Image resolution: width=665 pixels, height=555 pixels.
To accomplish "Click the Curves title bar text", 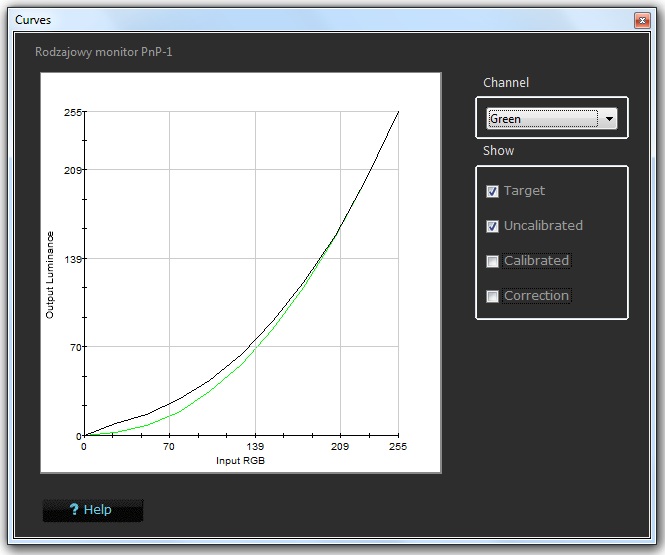I will [x=36, y=20].
